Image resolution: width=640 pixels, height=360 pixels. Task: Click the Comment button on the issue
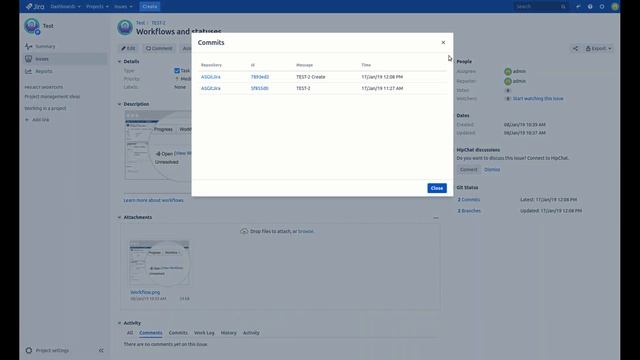pyautogui.click(x=159, y=49)
